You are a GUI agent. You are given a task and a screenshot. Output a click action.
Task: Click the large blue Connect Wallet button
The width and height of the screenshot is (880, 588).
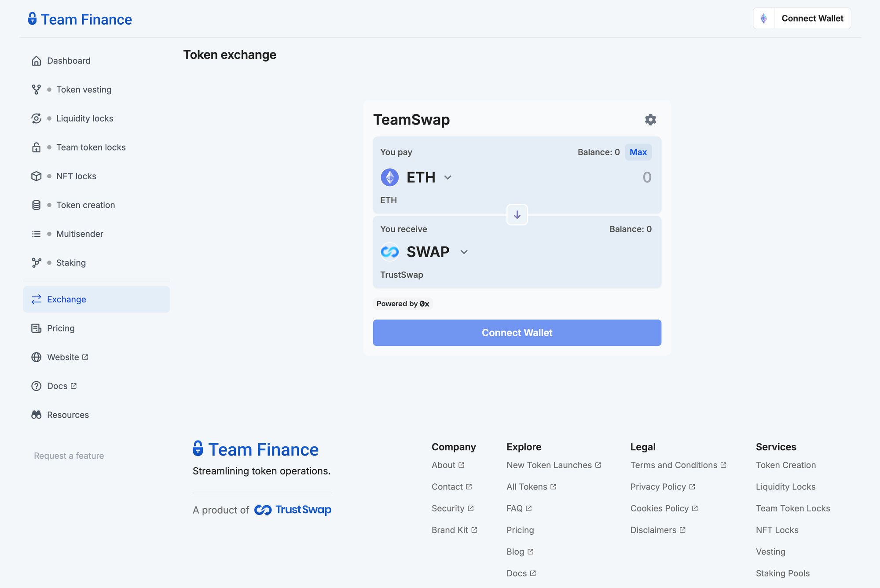click(517, 333)
